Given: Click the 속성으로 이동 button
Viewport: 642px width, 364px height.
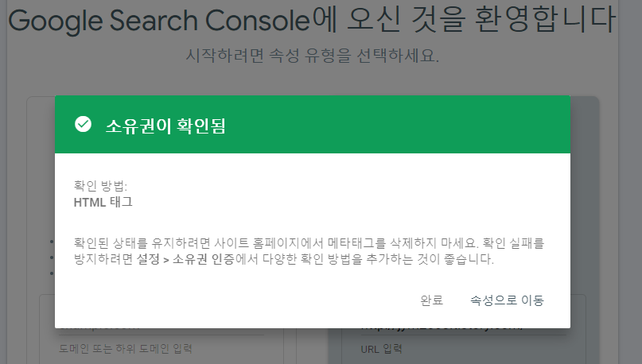Looking at the screenshot, I should click(x=507, y=300).
